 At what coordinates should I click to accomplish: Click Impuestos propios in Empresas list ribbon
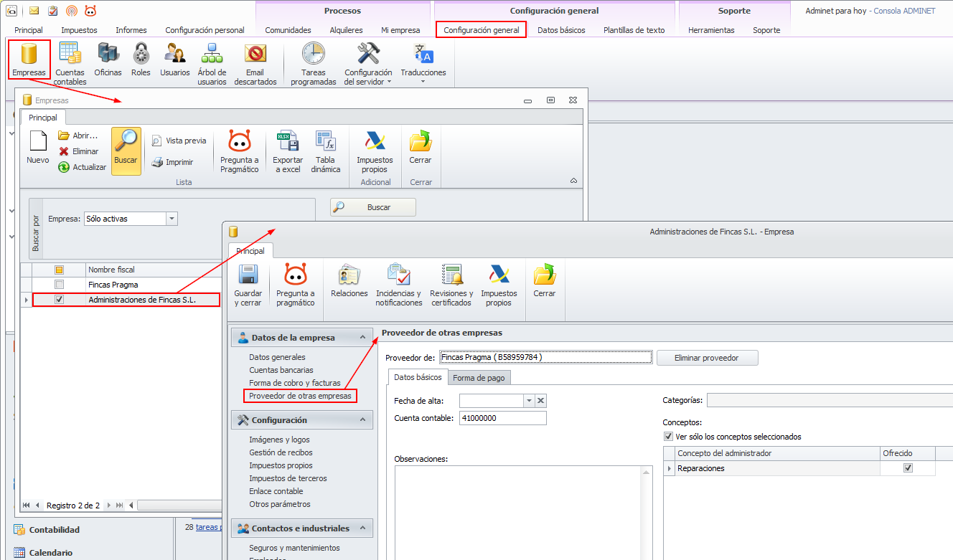pos(375,151)
